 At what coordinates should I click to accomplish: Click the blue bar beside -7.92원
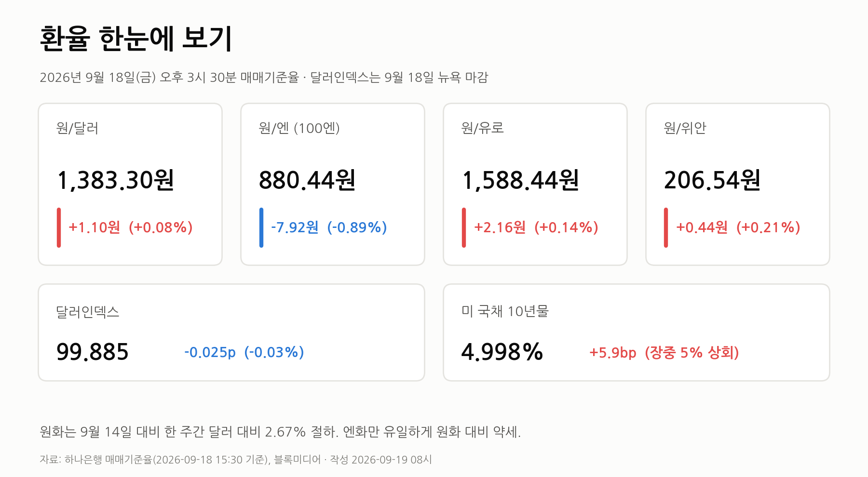tap(261, 227)
